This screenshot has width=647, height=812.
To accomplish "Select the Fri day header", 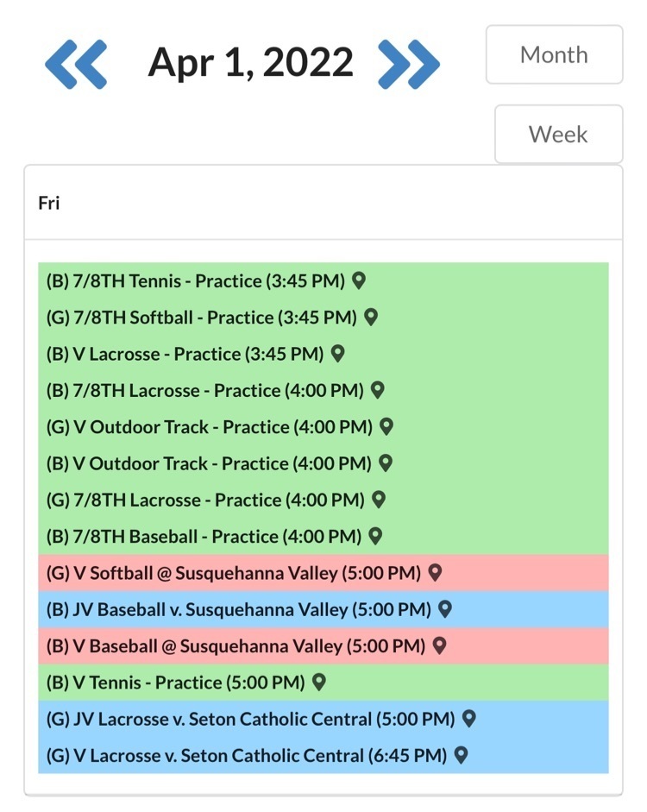I will (49, 203).
